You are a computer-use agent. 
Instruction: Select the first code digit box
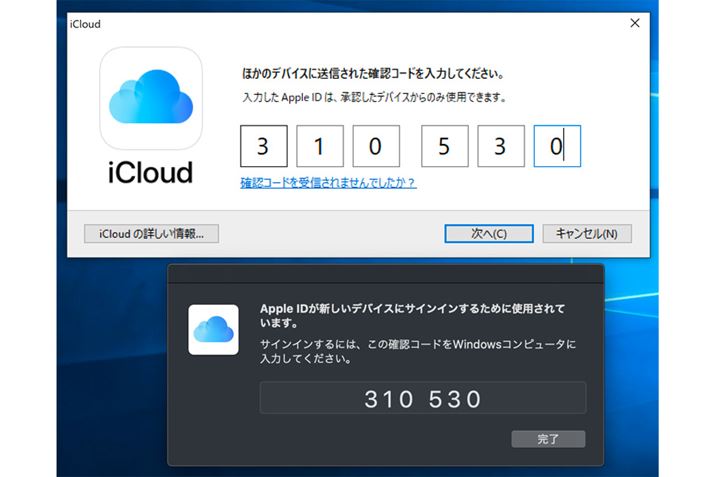click(263, 147)
